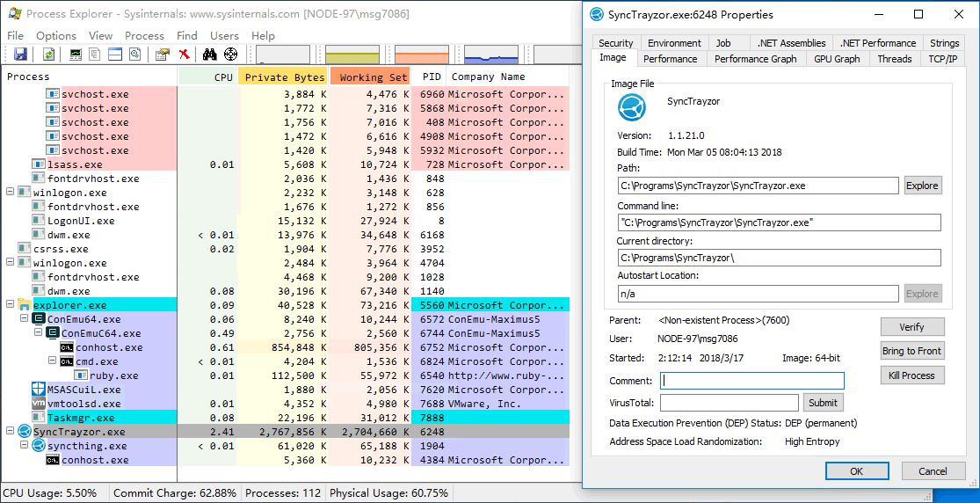Open the Security tab

[x=615, y=43]
